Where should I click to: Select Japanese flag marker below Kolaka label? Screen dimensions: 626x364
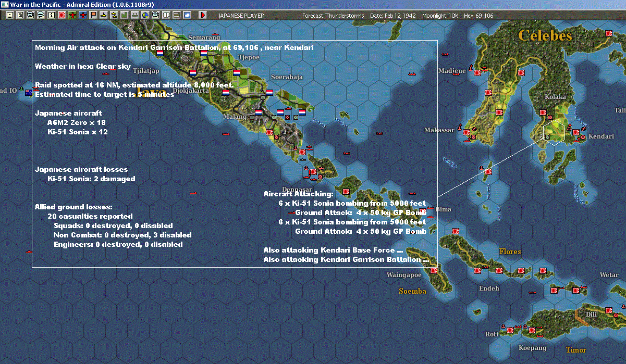coord(543,112)
